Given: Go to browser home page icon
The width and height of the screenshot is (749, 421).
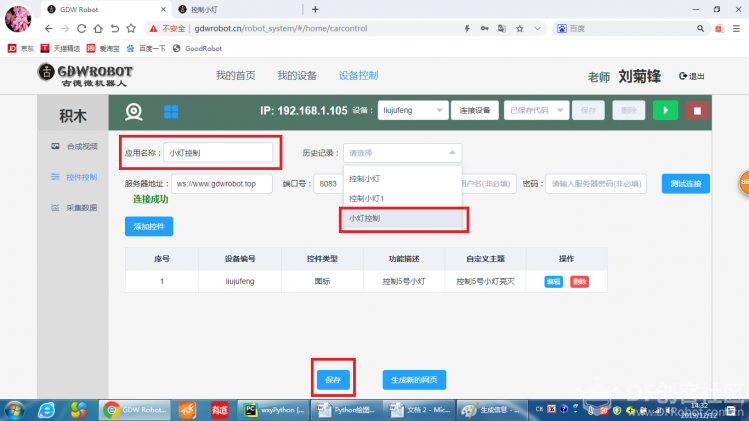Looking at the screenshot, I should 98,29.
